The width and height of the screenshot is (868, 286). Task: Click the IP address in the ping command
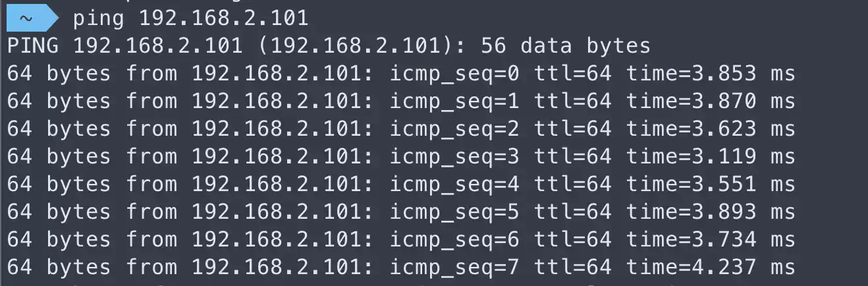click(223, 18)
